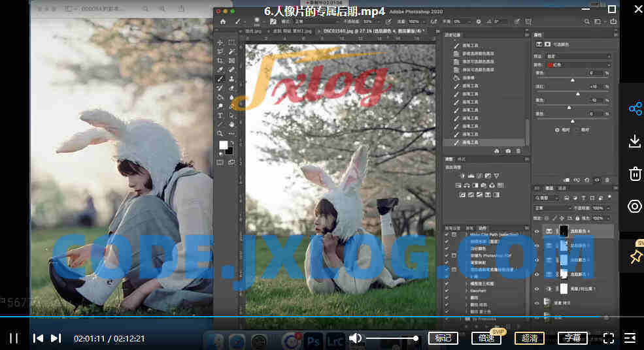Pin the player window on top
Viewport: 644px width, 350px height.
pos(635,256)
